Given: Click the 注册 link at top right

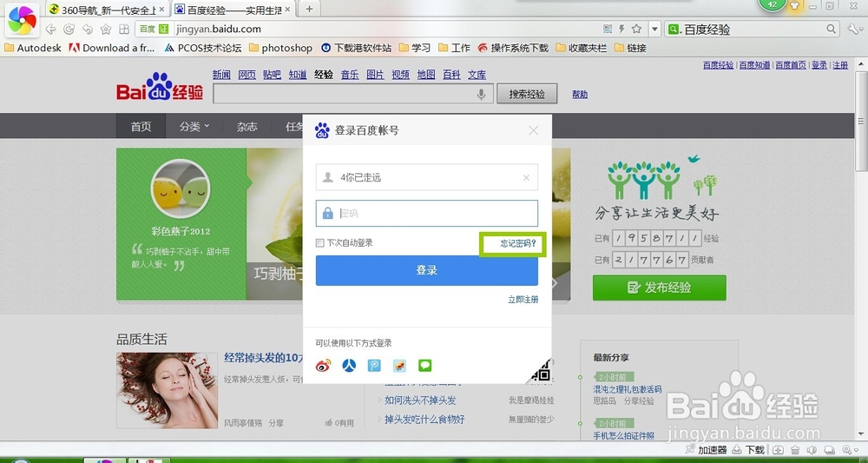Looking at the screenshot, I should pos(840,65).
